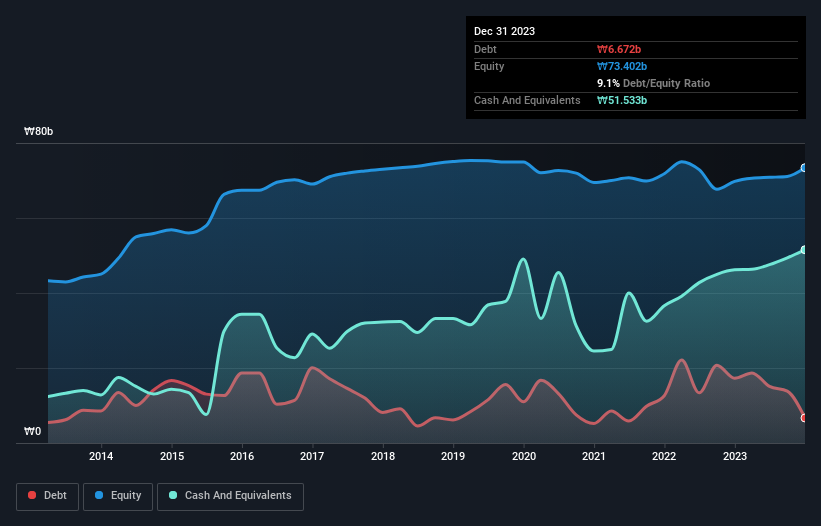Viewport: 821px width, 526px height.
Task: Click the red Debt legend dot
Action: point(32,495)
